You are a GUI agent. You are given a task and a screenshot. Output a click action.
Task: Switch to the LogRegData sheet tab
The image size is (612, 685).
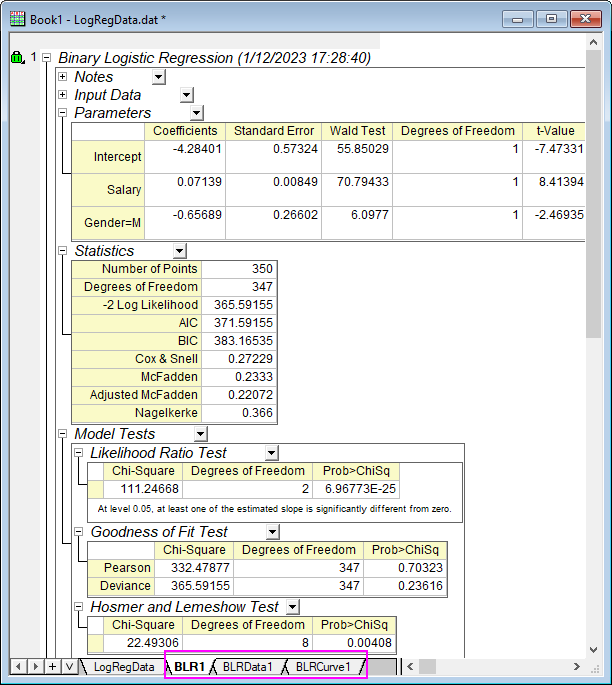124,667
